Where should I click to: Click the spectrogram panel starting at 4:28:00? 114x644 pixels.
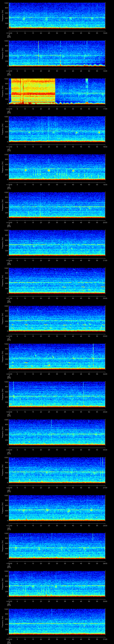57,546
